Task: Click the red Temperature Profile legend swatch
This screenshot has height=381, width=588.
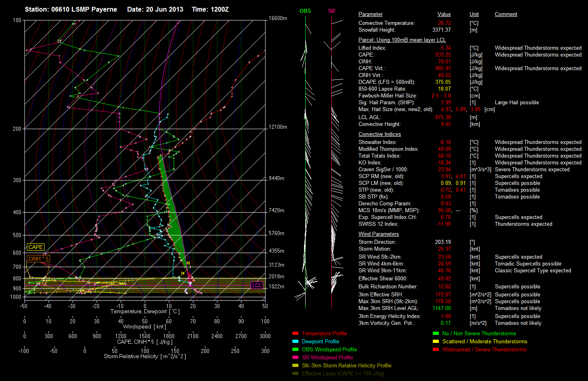Action: pyautogui.click(x=296, y=334)
